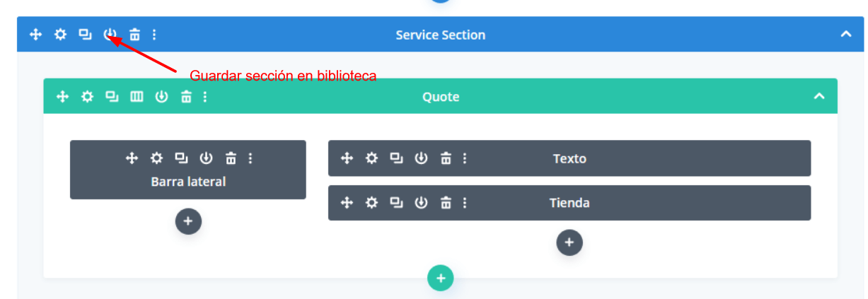Toggle Barra lateral power icon
868x299 pixels.
pos(206,158)
